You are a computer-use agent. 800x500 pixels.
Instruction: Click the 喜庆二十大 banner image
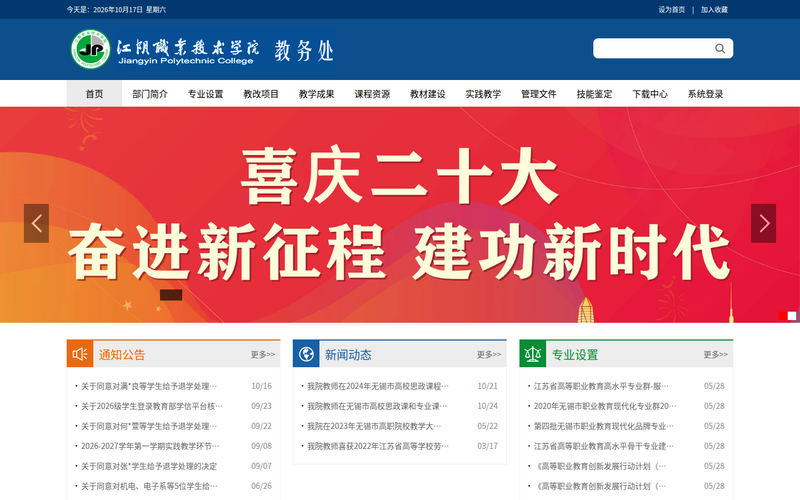click(400, 214)
